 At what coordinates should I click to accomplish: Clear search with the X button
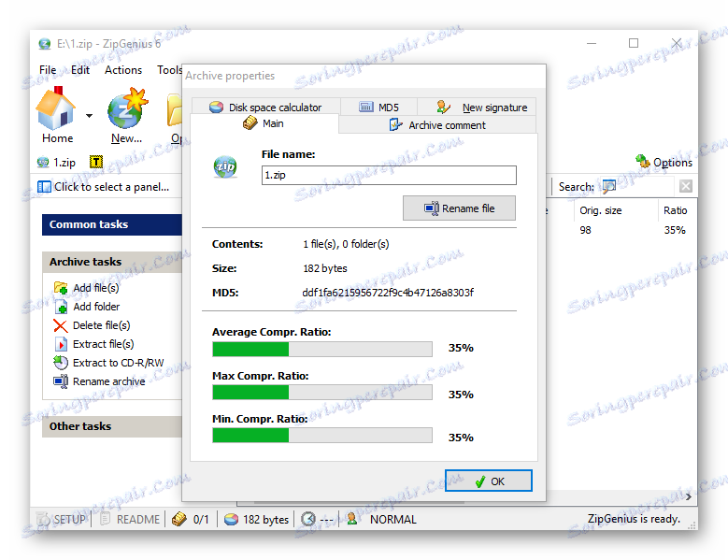click(685, 187)
